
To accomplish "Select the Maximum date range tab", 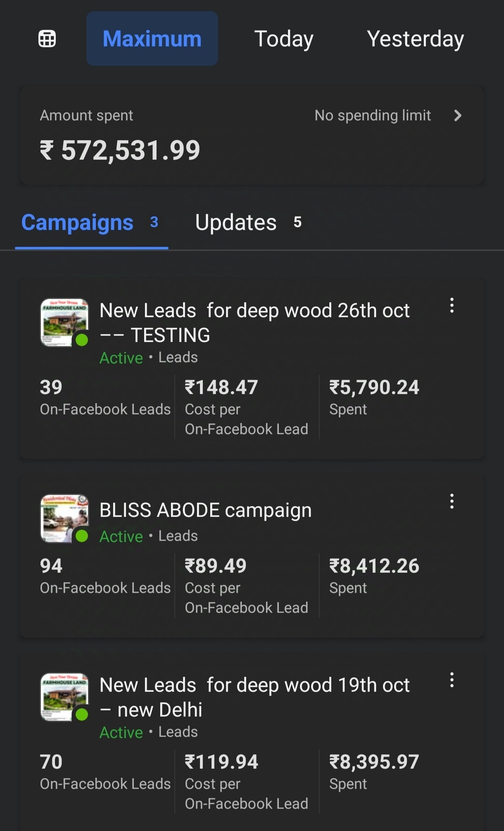I will point(152,39).
